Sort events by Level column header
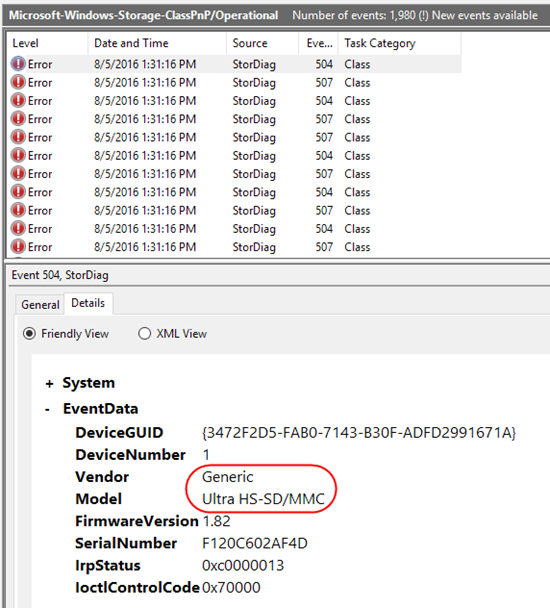Screen dimensions: 550x608 pyautogui.click(x=47, y=43)
